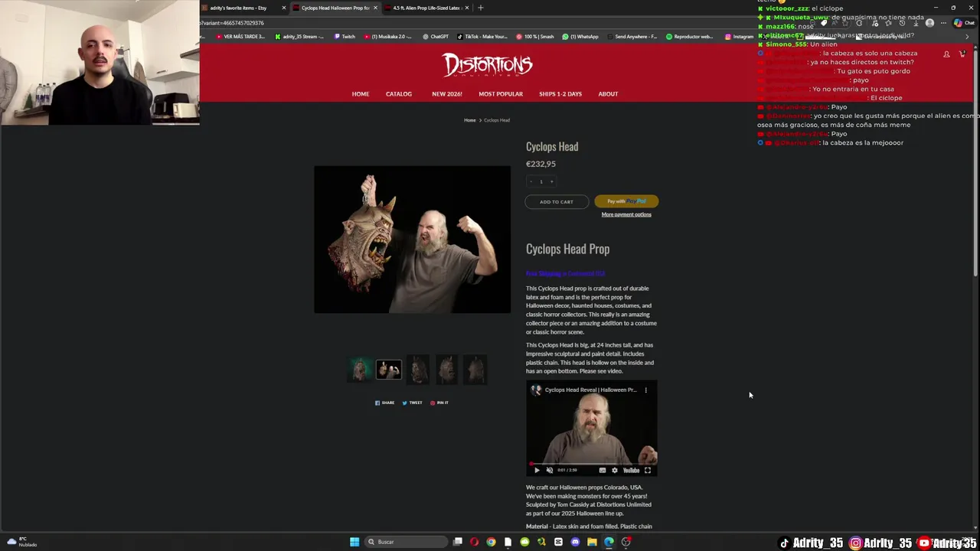This screenshot has width=980, height=551.
Task: Open the Windows Start menu
Action: [x=354, y=542]
